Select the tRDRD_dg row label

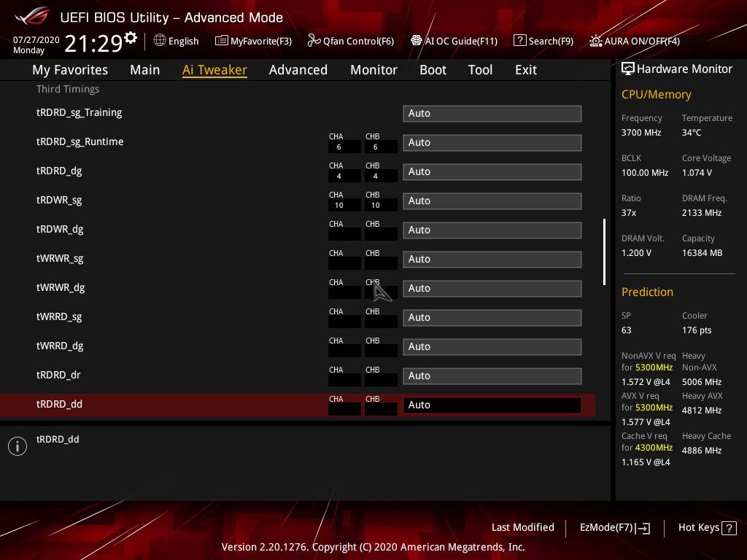point(59,171)
